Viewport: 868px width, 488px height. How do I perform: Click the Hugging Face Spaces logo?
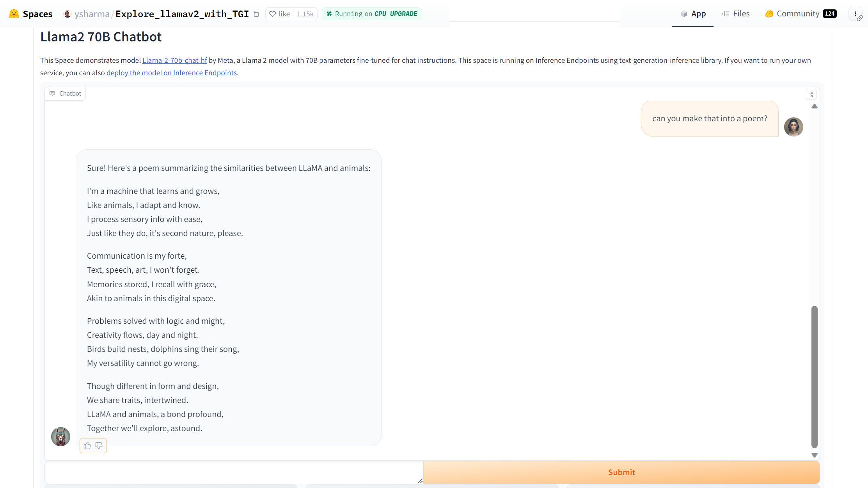pos(14,14)
